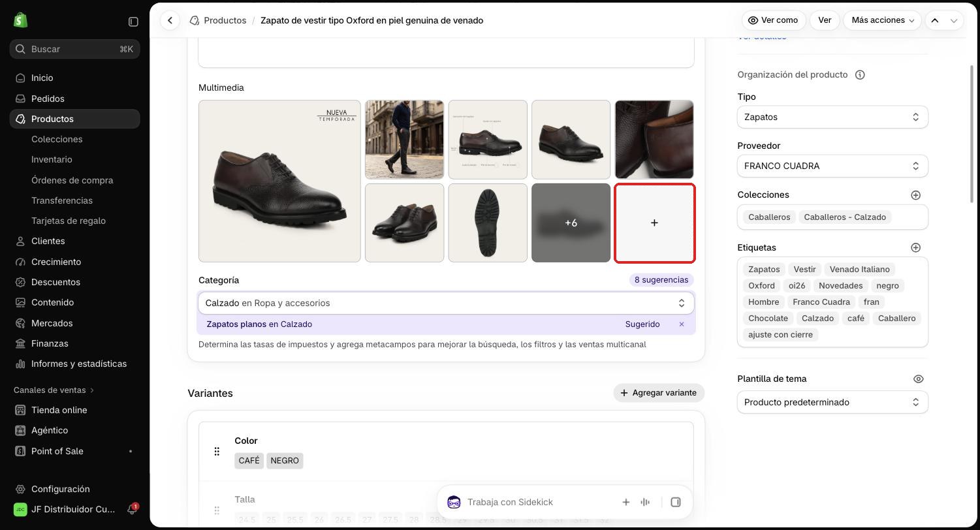The width and height of the screenshot is (980, 530).
Task: Navigate to Inventario submenu
Action: [x=52, y=159]
